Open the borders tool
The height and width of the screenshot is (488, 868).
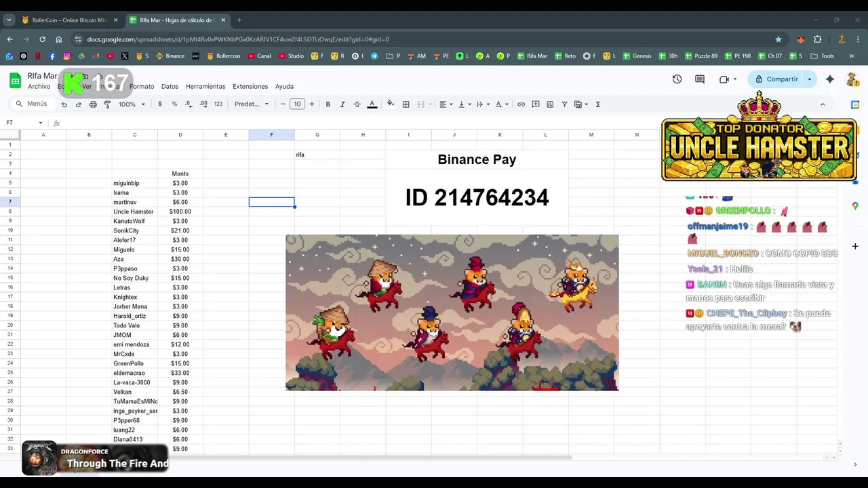tap(406, 104)
